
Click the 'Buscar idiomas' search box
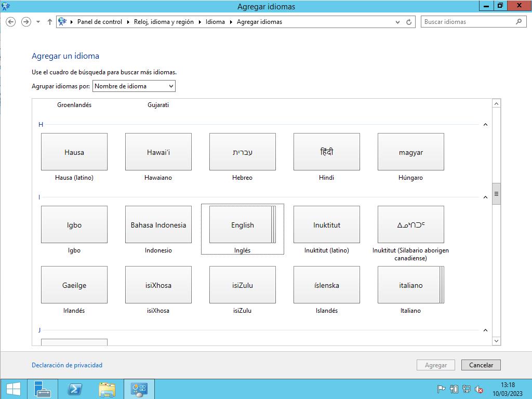click(x=468, y=22)
